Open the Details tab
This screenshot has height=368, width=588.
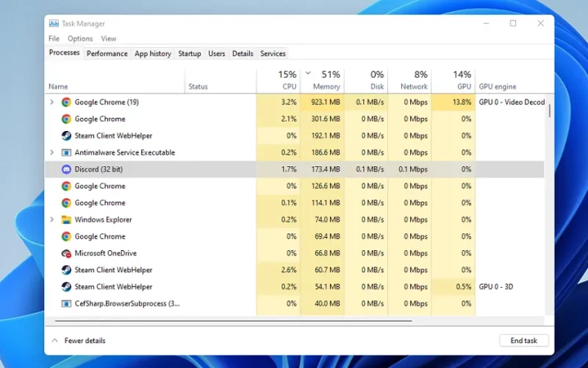pos(243,54)
